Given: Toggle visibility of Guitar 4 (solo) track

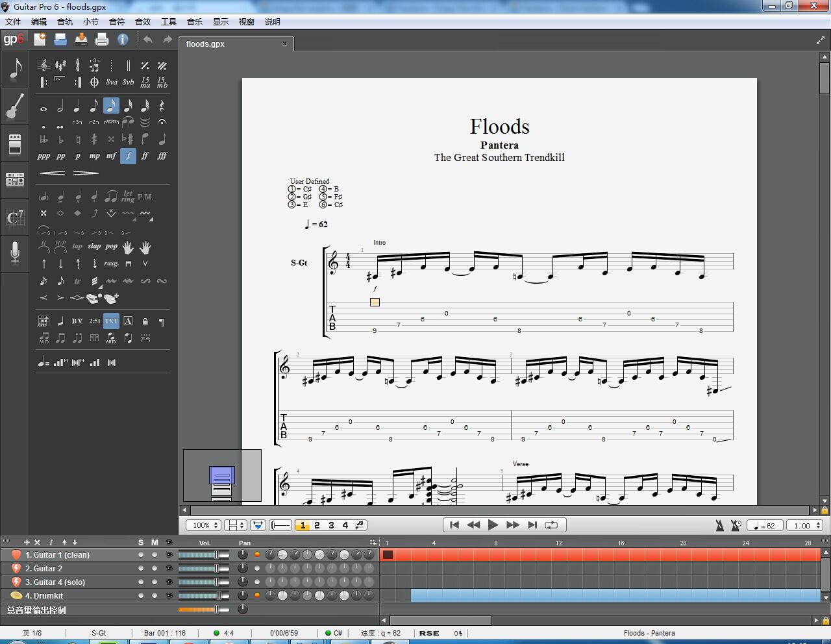Looking at the screenshot, I should pyautogui.click(x=169, y=582).
